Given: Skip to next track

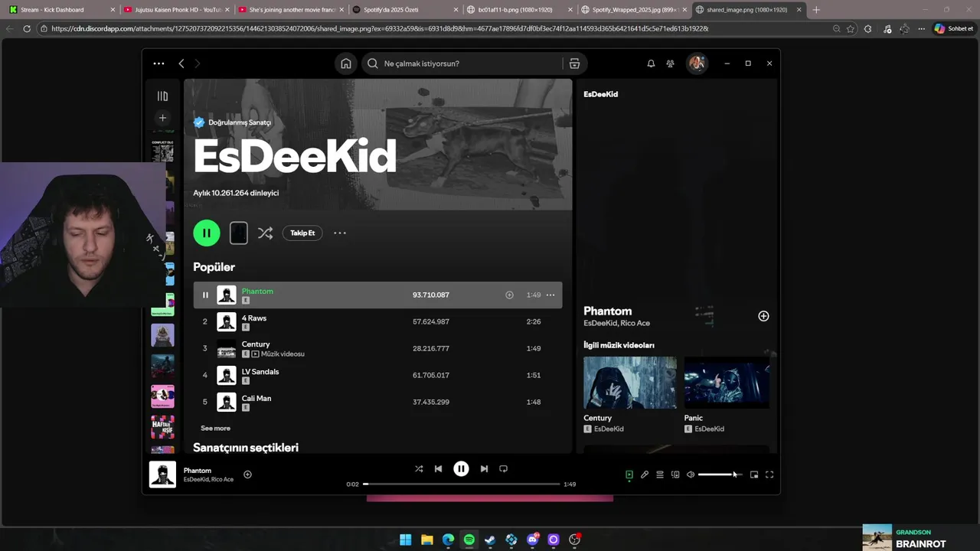Looking at the screenshot, I should pyautogui.click(x=484, y=469).
